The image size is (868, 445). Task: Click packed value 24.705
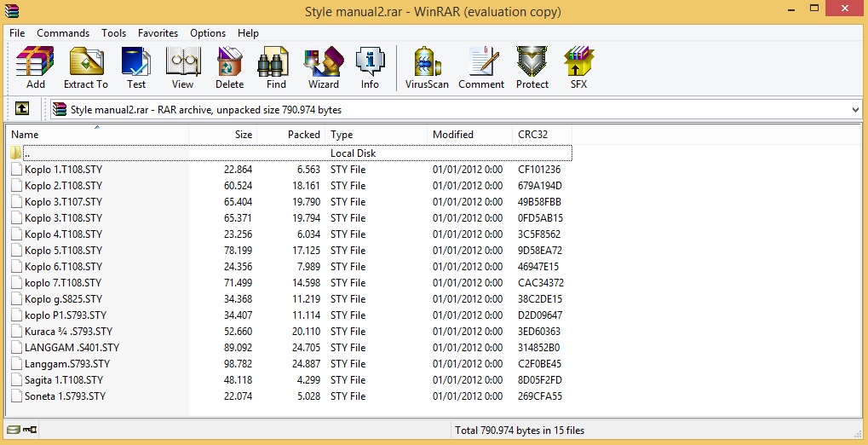coord(306,348)
